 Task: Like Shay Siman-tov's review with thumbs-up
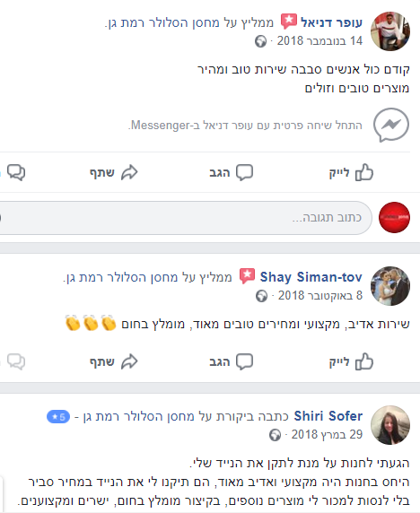point(351,361)
